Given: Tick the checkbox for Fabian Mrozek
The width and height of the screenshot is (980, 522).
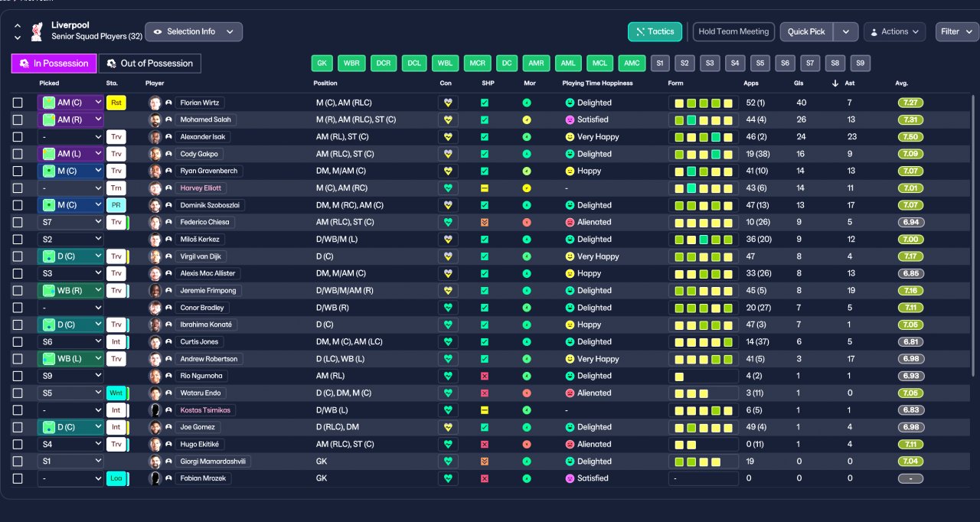Looking at the screenshot, I should [18, 478].
